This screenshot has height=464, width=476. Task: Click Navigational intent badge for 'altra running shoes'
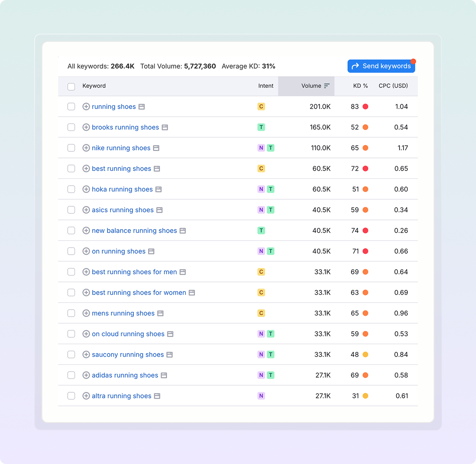261,396
